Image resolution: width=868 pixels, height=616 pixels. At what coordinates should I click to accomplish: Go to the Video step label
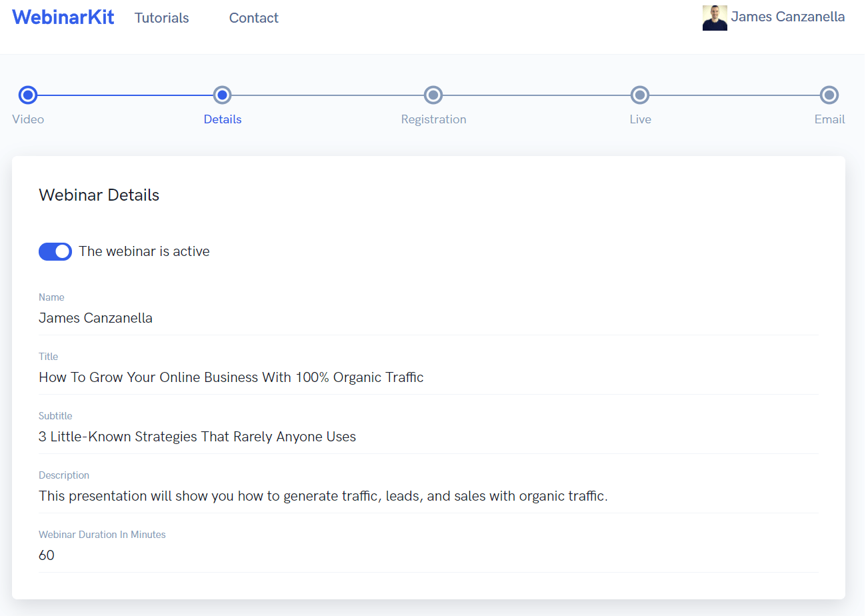tap(28, 119)
